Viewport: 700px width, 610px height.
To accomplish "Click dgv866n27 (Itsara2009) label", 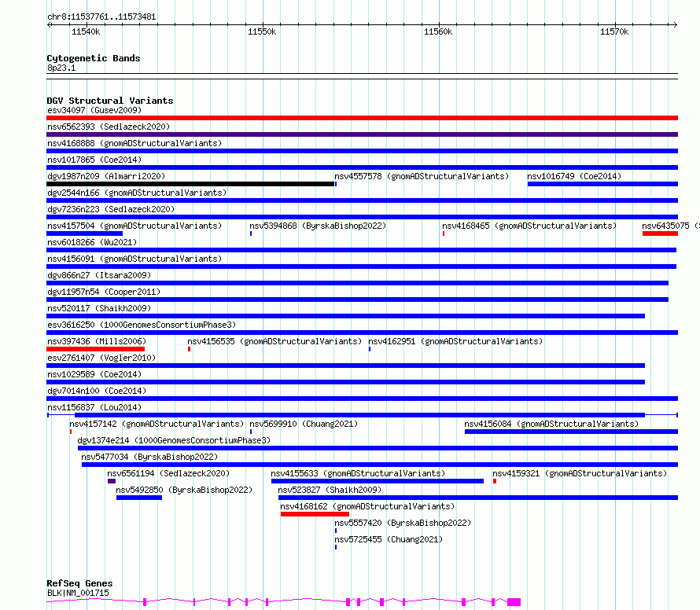I will tap(99, 275).
